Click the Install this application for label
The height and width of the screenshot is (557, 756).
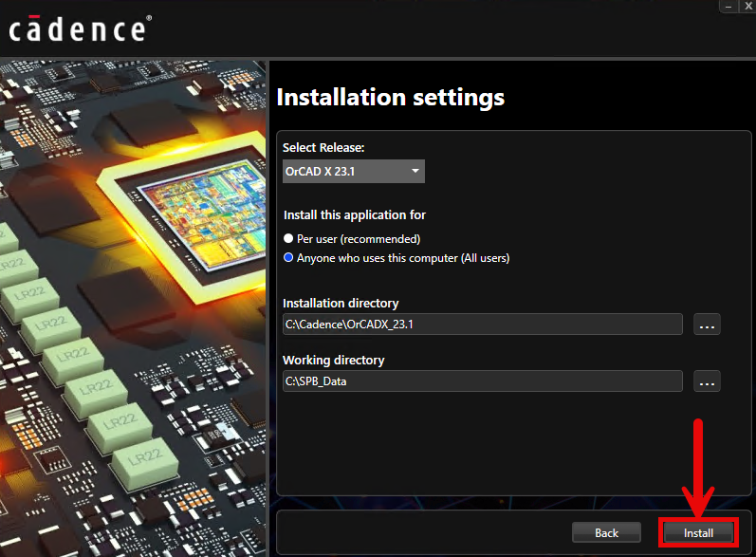[354, 215]
